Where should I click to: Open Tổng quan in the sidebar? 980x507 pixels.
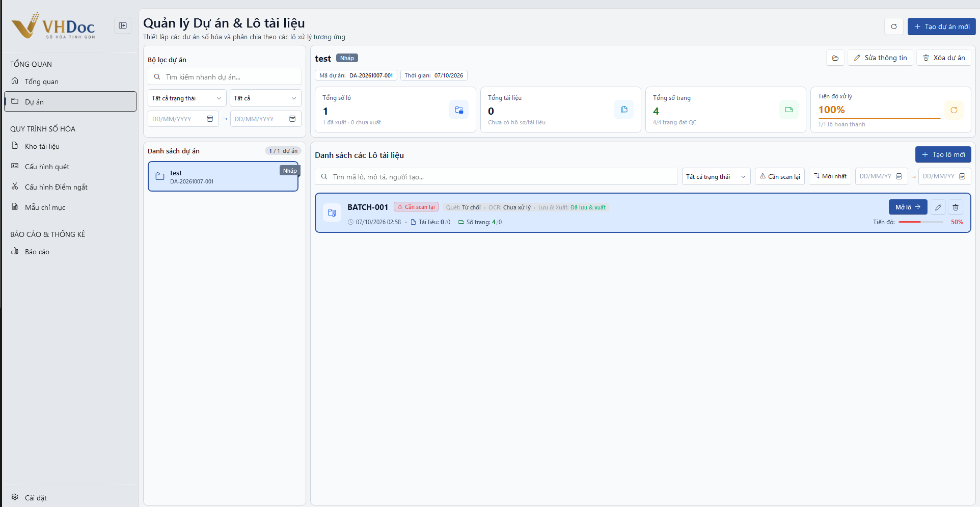(70, 82)
